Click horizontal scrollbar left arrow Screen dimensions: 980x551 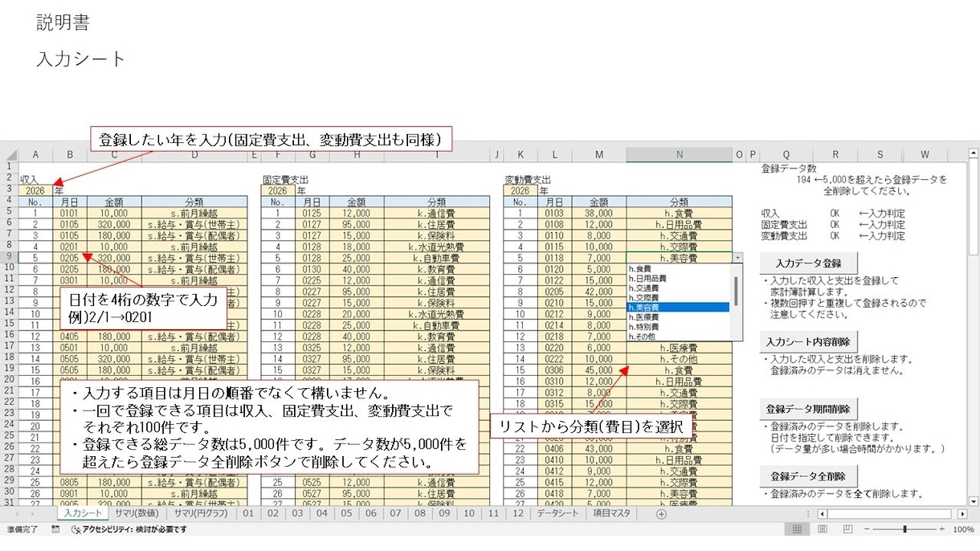coord(823,513)
